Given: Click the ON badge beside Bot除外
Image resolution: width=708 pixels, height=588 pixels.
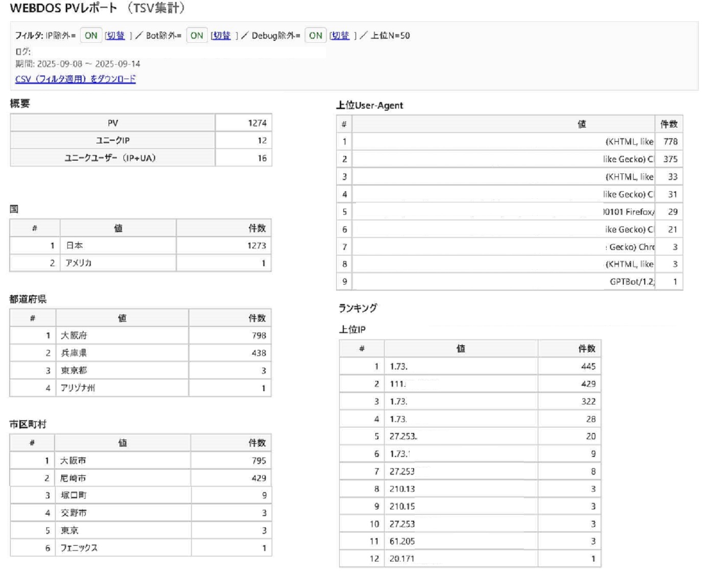Looking at the screenshot, I should 197,36.
